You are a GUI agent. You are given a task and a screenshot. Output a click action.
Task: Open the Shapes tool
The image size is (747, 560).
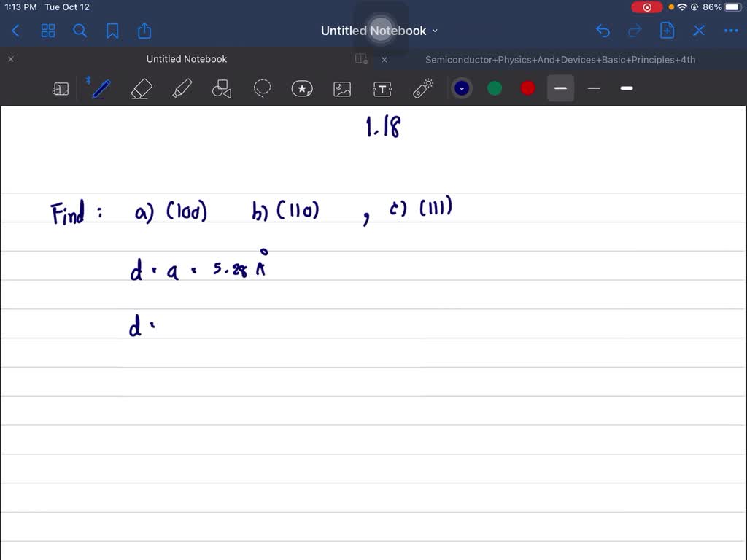click(221, 88)
